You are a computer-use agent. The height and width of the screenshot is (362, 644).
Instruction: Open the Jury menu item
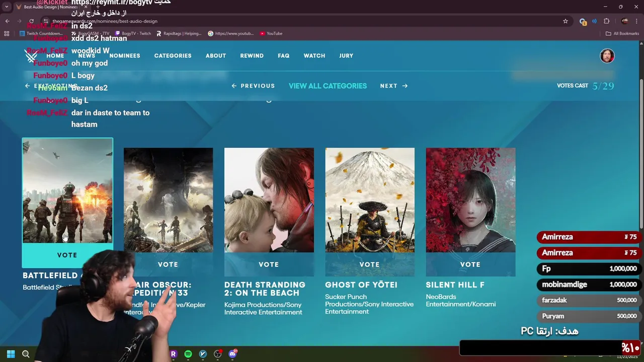pos(346,56)
